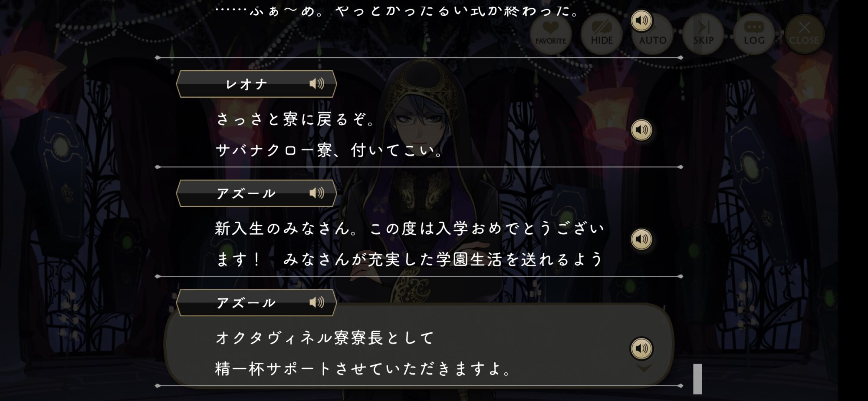The width and height of the screenshot is (868, 401).
Task: Replay voice for さっさと寮に戻るぞ line
Action: (641, 130)
